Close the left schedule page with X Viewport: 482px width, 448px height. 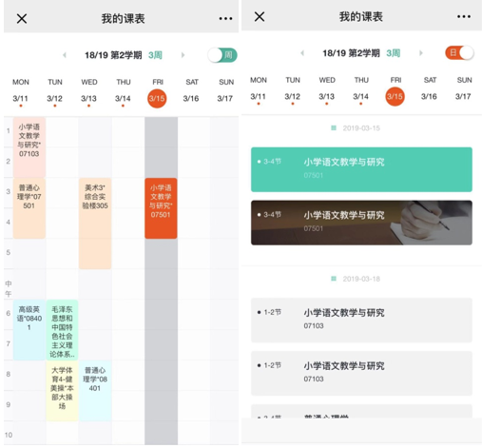pyautogui.click(x=22, y=18)
